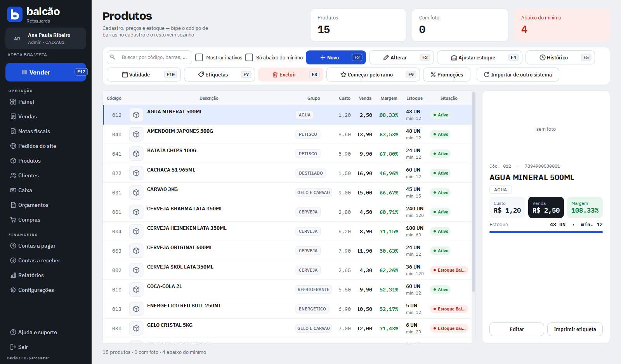The image size is (621, 364).
Task: Click the Compras cart icon
Action: [x=13, y=220]
